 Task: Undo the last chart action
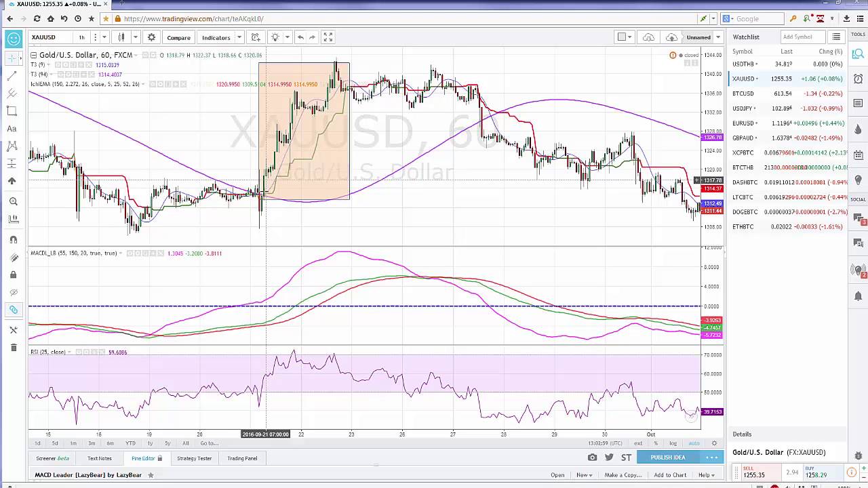[x=300, y=37]
